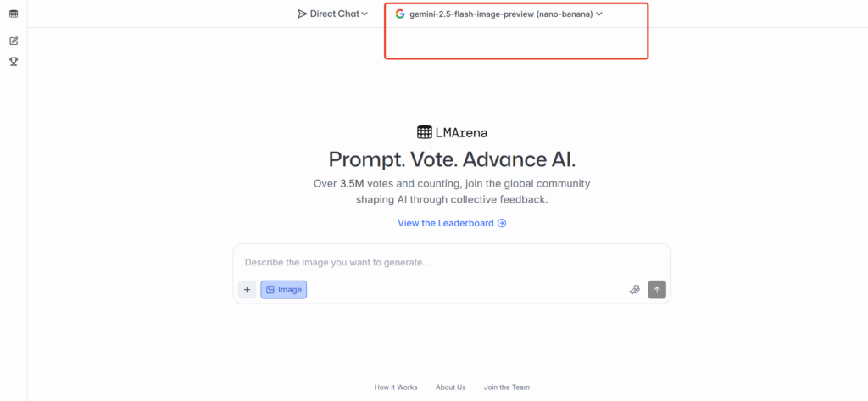This screenshot has width=868, height=401.
Task: Go to the About Us page
Action: coord(450,387)
